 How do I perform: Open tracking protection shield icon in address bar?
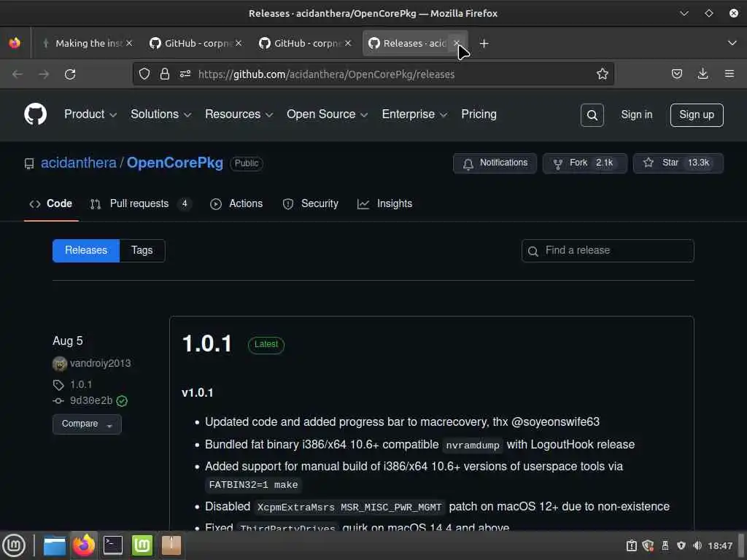144,74
